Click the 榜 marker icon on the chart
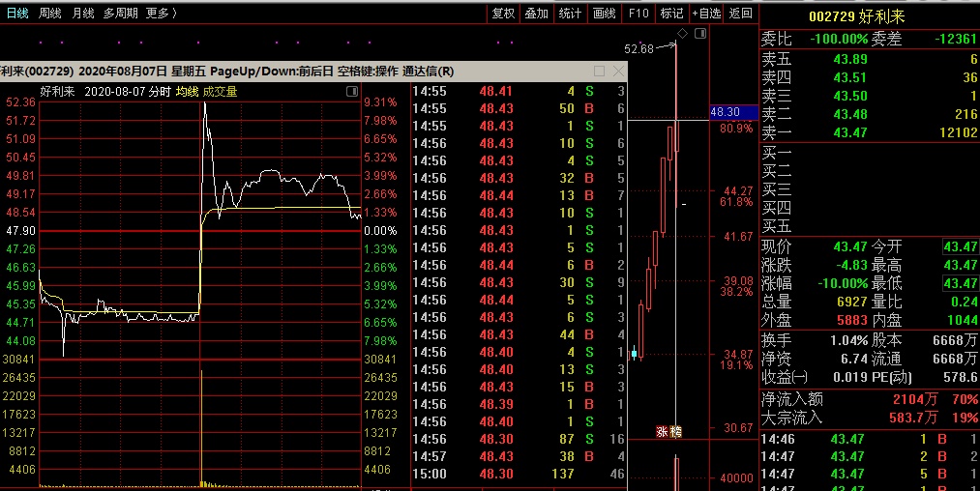 coord(675,431)
